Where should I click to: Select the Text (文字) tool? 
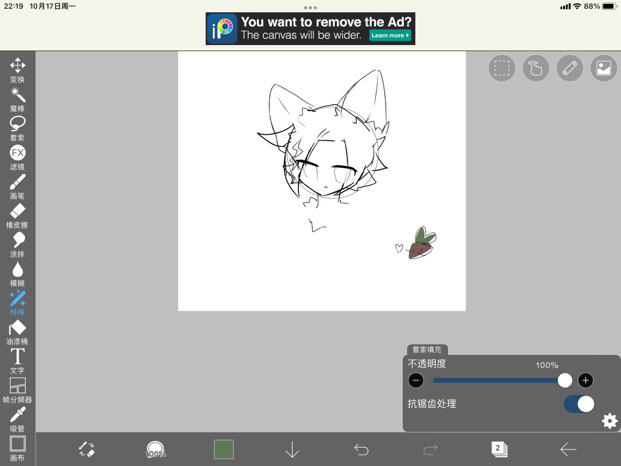[x=17, y=358]
